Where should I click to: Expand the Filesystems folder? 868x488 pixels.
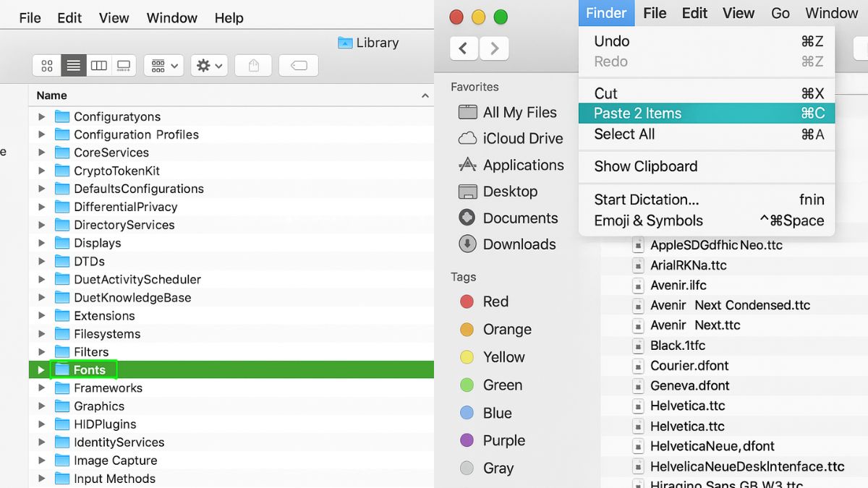[x=41, y=334]
